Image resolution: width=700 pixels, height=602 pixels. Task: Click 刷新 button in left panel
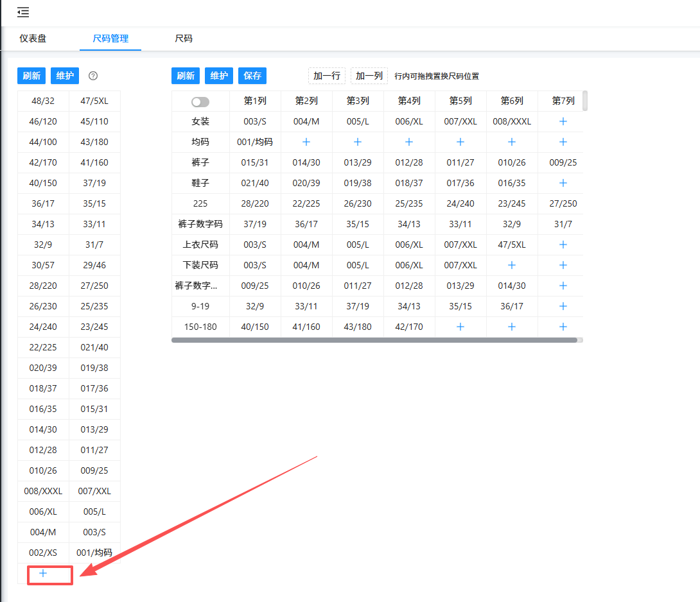coord(31,76)
